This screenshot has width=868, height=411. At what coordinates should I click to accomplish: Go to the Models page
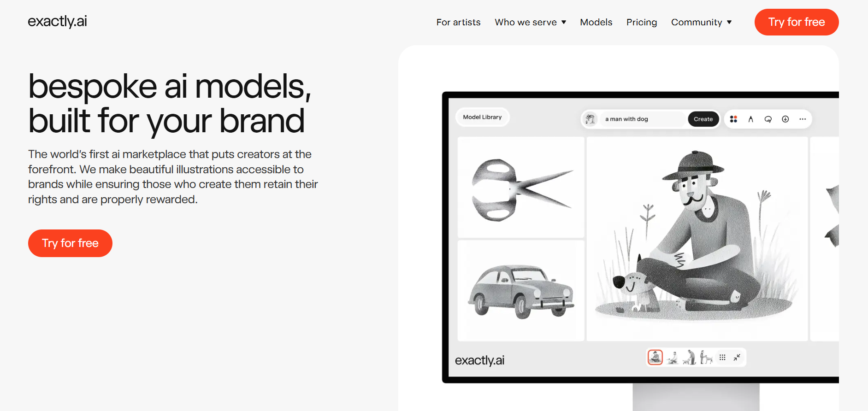(x=596, y=22)
